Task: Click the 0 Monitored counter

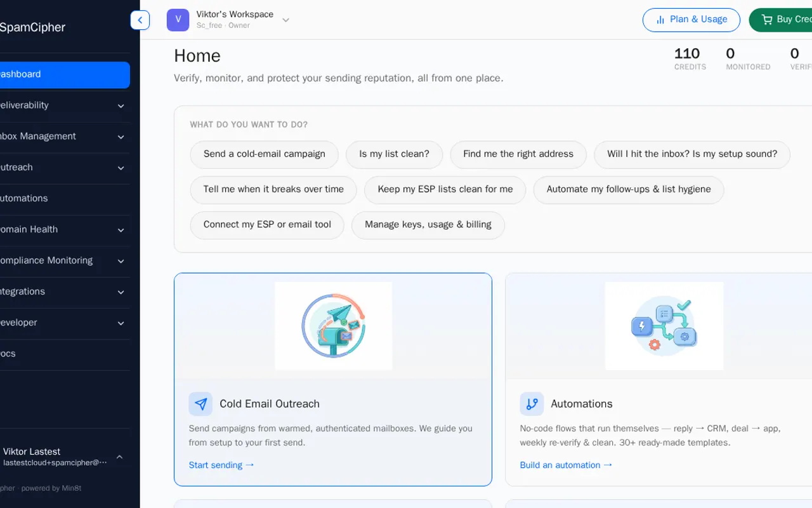Action: tap(748, 58)
